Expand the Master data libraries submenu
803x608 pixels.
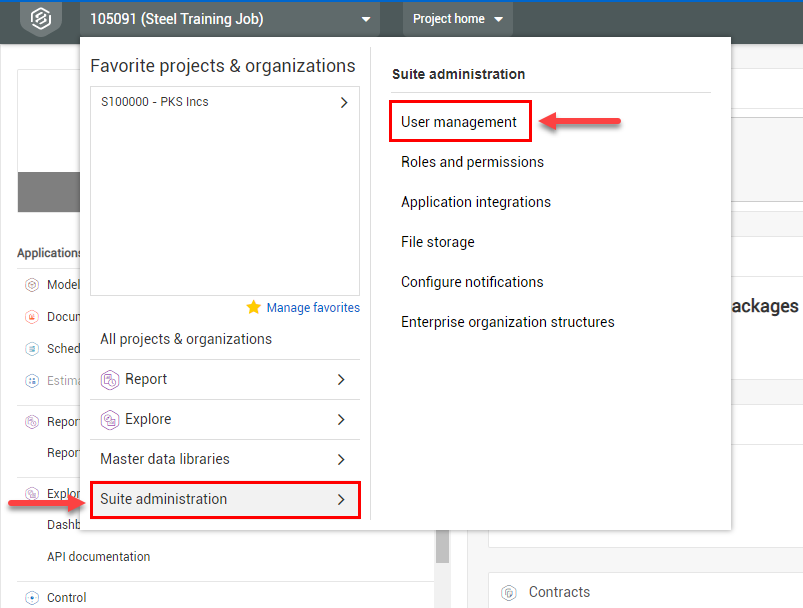[341, 460]
